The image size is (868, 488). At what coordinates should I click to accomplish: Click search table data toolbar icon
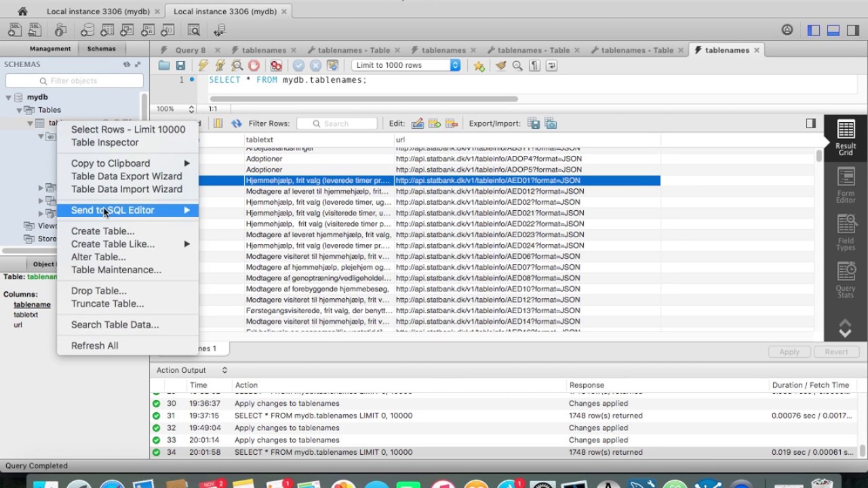194,30
